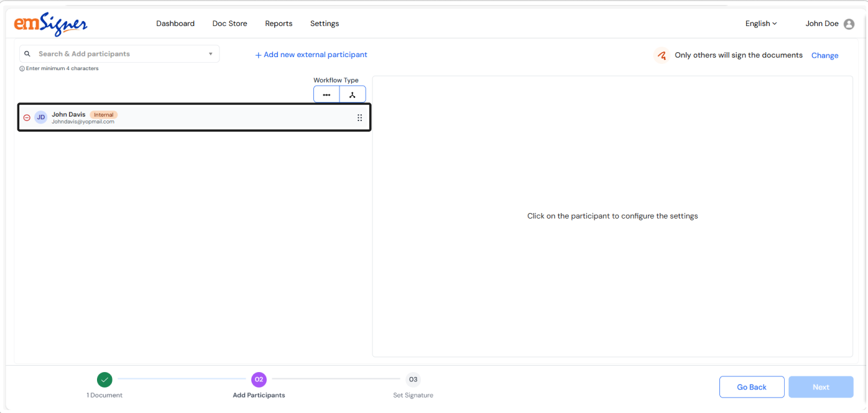Go to Doc Store
Viewport: 868px width, 413px height.
tap(229, 24)
